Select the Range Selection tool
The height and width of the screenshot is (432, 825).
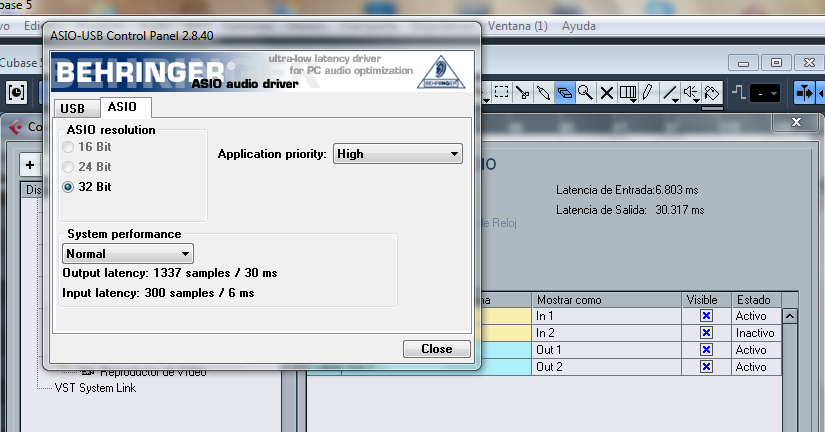pyautogui.click(x=502, y=93)
